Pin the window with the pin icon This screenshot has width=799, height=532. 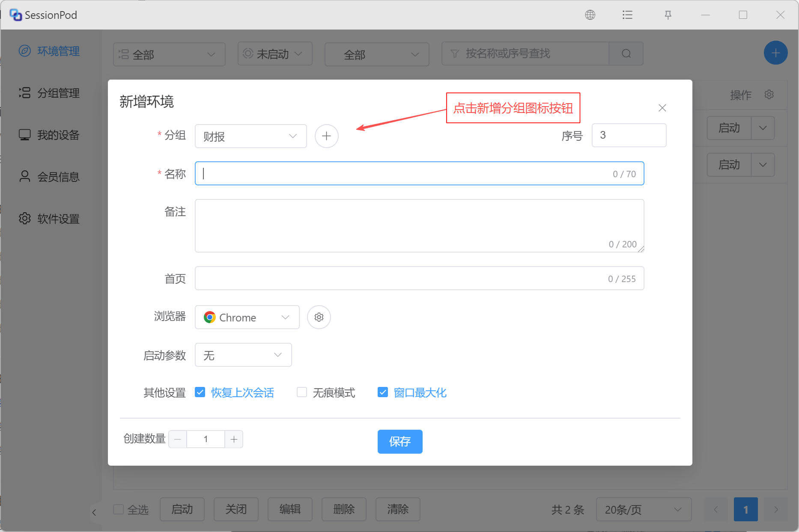pos(668,15)
